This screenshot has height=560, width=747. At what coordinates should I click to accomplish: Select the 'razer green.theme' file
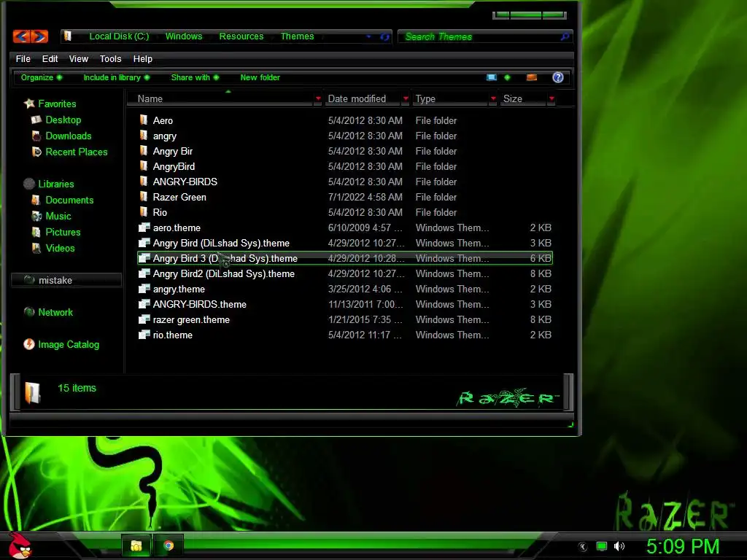coord(345,319)
